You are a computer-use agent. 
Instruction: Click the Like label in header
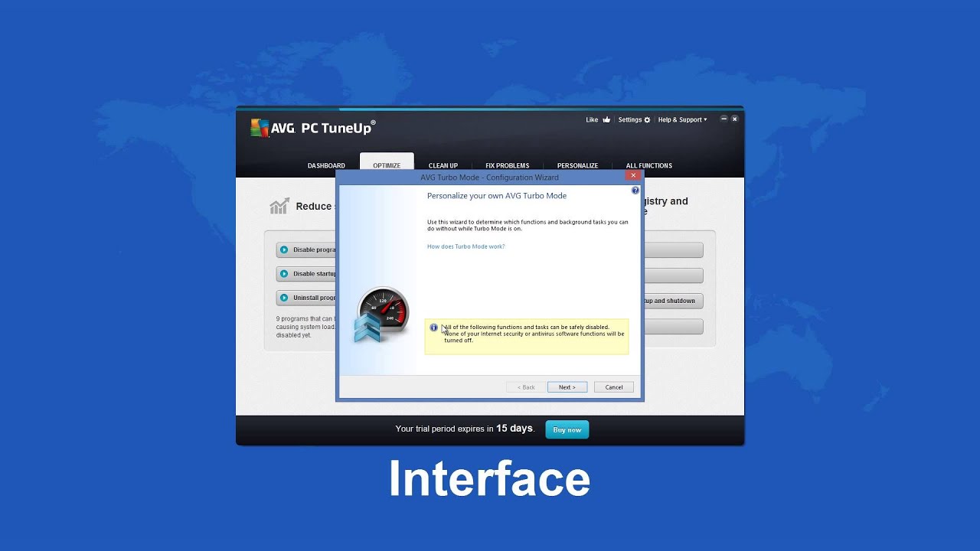592,119
